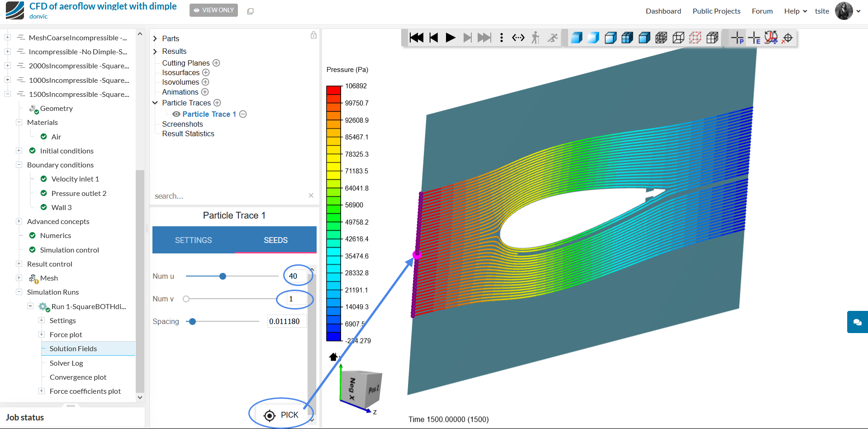
Task: Add a new Cutting Plane
Action: click(216, 63)
